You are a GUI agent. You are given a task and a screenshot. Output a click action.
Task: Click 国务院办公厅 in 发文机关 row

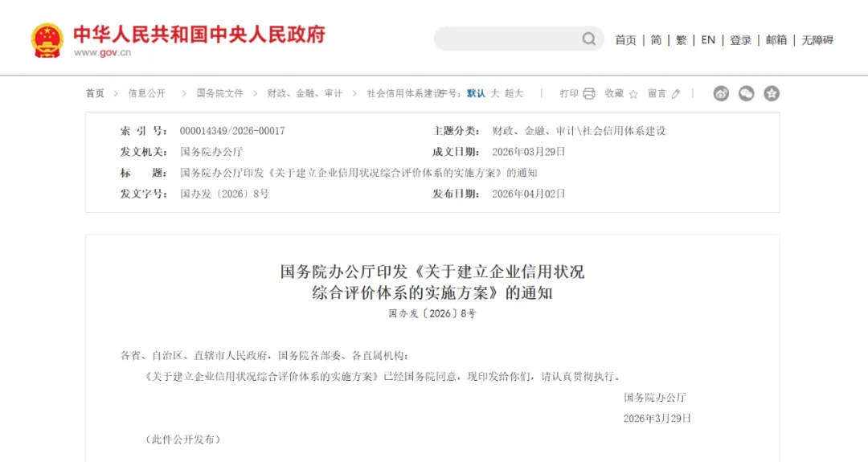pos(211,152)
